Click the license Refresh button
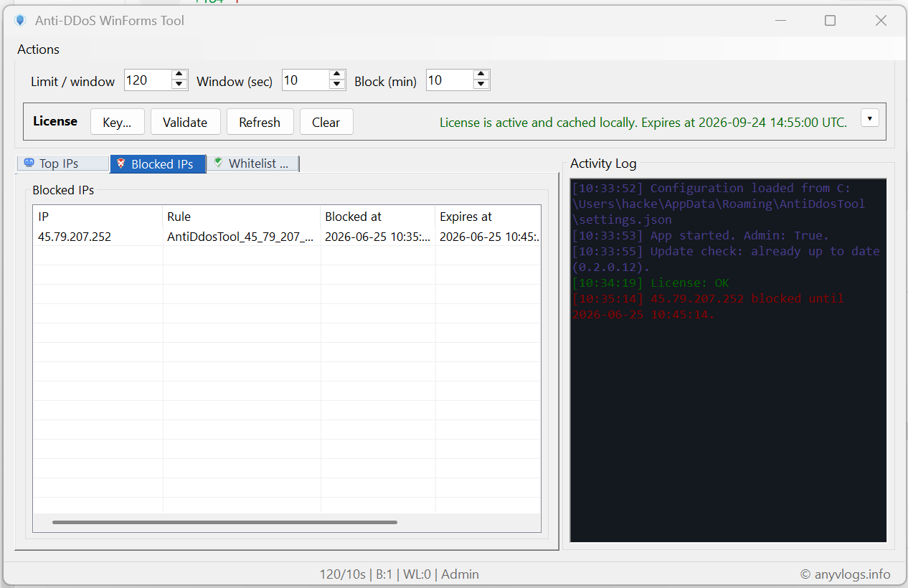The image size is (908, 588). tap(260, 122)
